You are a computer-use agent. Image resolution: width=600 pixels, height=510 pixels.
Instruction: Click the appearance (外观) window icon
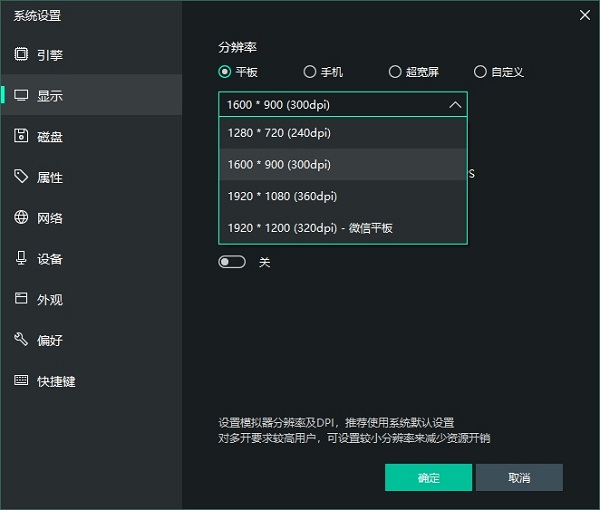click(21, 299)
